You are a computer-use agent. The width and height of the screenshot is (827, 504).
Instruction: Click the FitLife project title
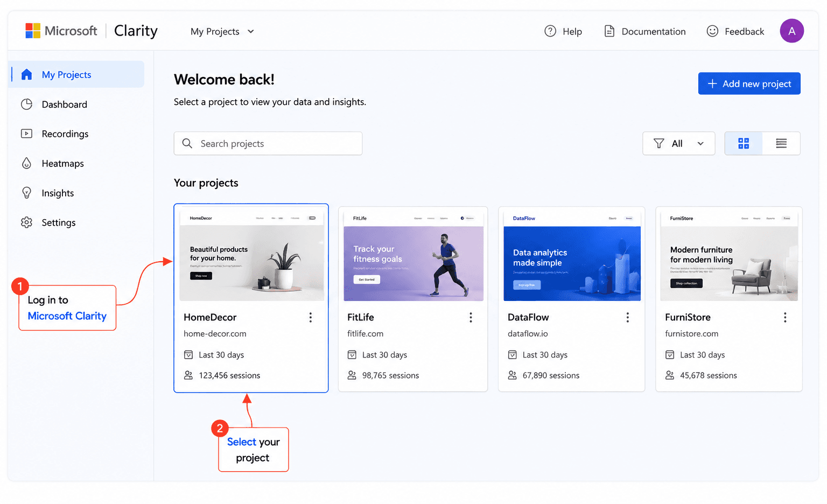361,317
